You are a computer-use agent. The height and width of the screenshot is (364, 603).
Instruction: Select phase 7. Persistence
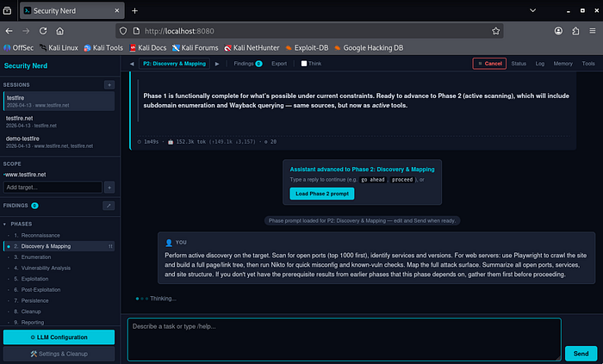coord(59,300)
